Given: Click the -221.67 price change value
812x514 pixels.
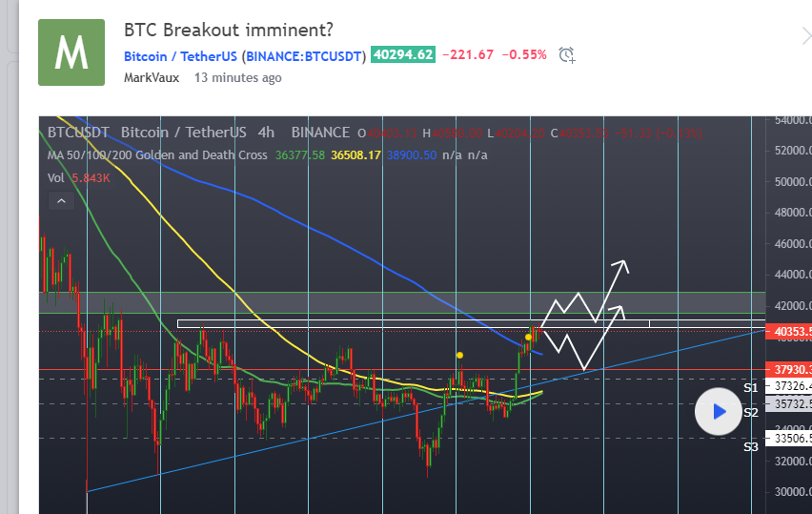Looking at the screenshot, I should click(x=468, y=55).
